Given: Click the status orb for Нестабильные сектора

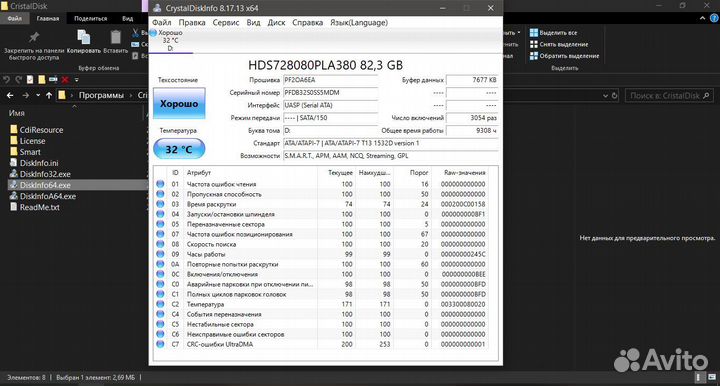Looking at the screenshot, I should click(x=160, y=324).
